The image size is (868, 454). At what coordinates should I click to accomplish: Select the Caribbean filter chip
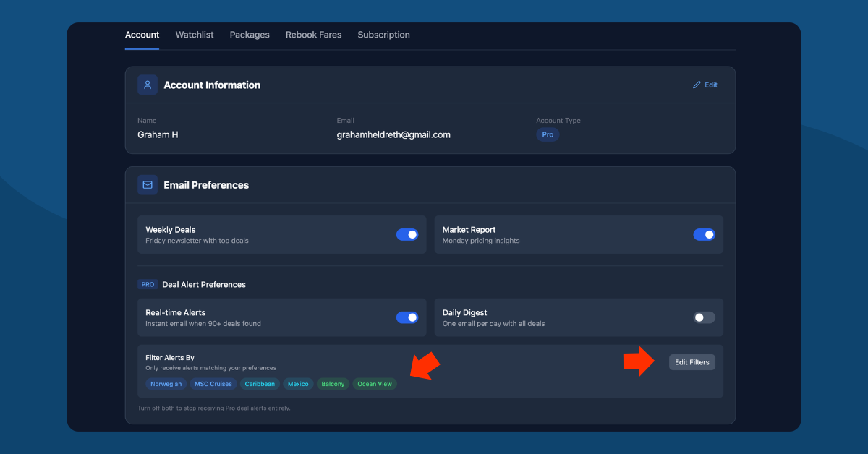(260, 384)
